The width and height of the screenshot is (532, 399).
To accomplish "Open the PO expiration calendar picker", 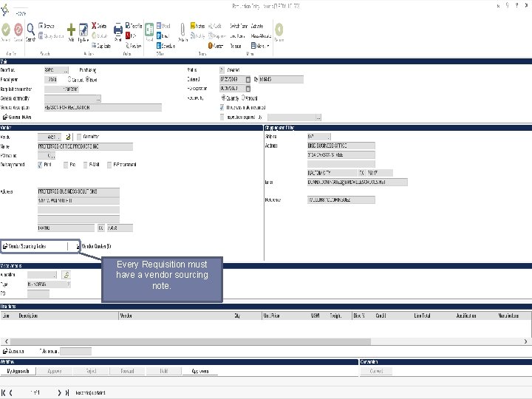I will point(248,89).
